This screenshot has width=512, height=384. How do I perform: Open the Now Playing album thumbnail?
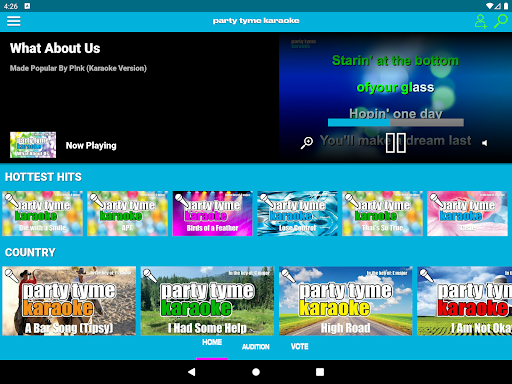point(33,145)
